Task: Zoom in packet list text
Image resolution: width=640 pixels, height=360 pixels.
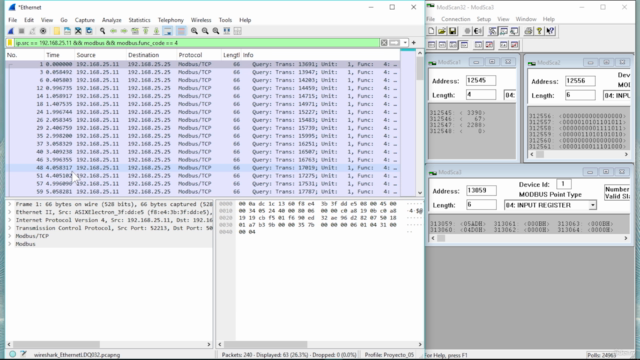Action: [x=194, y=31]
